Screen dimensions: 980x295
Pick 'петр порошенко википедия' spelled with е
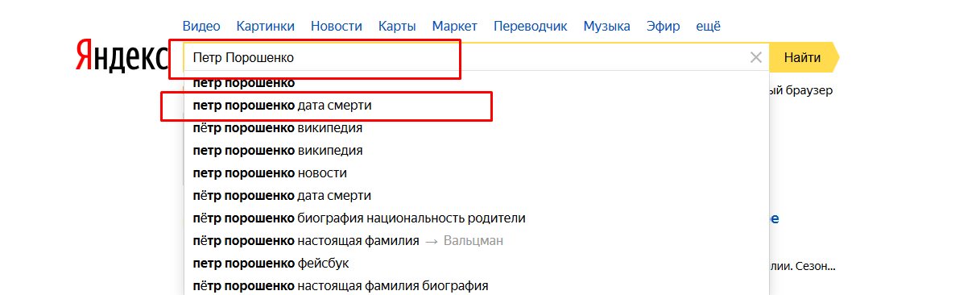[x=477, y=151]
